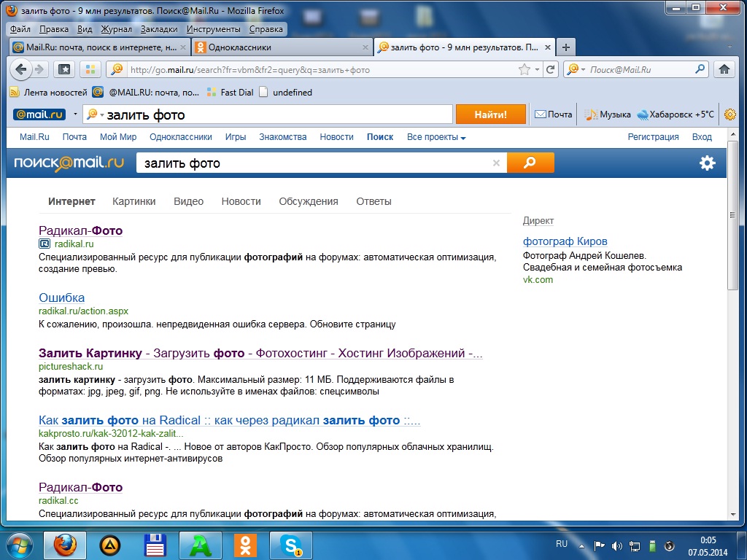
Task: Click Хабаровск +5°C weather item
Action: click(676, 114)
